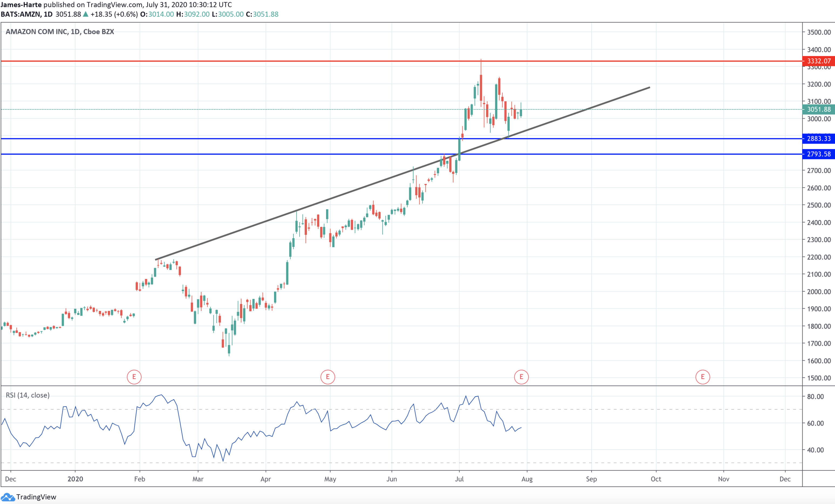
Task: Click the TradingView cloud logo icon
Action: (8, 497)
